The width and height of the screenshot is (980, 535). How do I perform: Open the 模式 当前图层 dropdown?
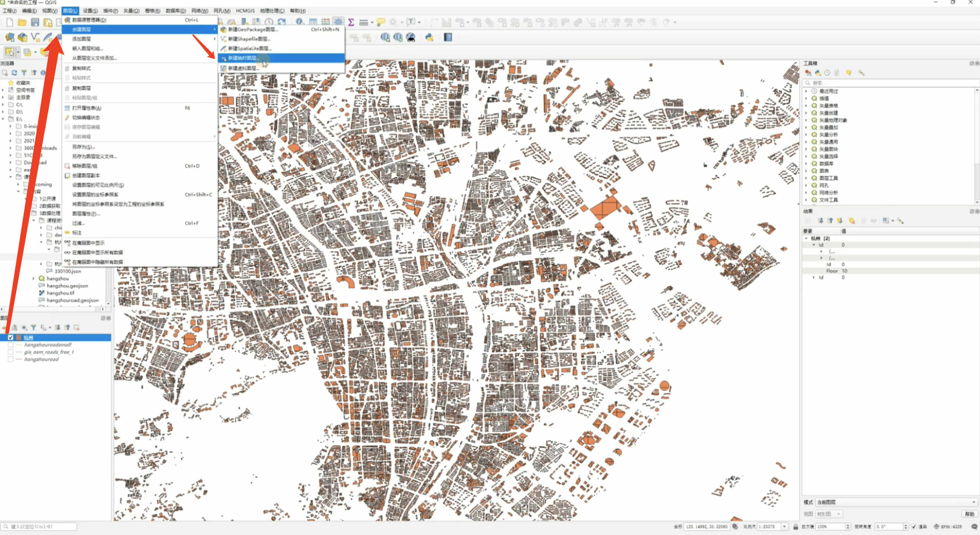[x=896, y=502]
